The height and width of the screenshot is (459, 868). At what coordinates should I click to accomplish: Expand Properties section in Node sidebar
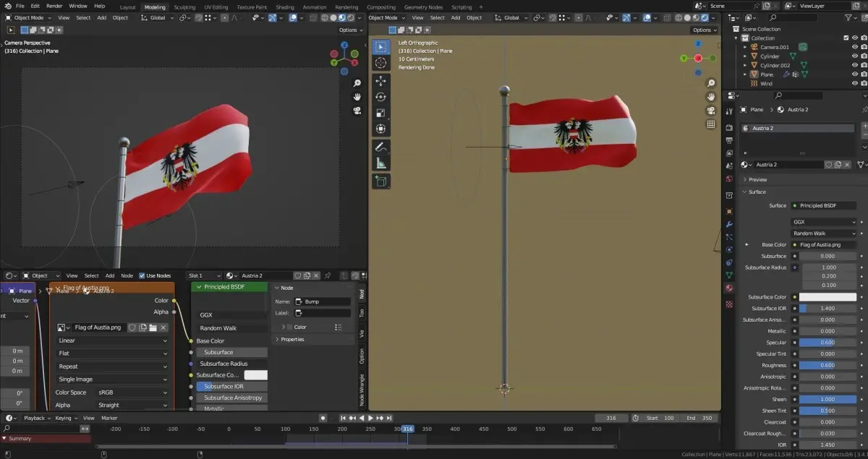[292, 339]
